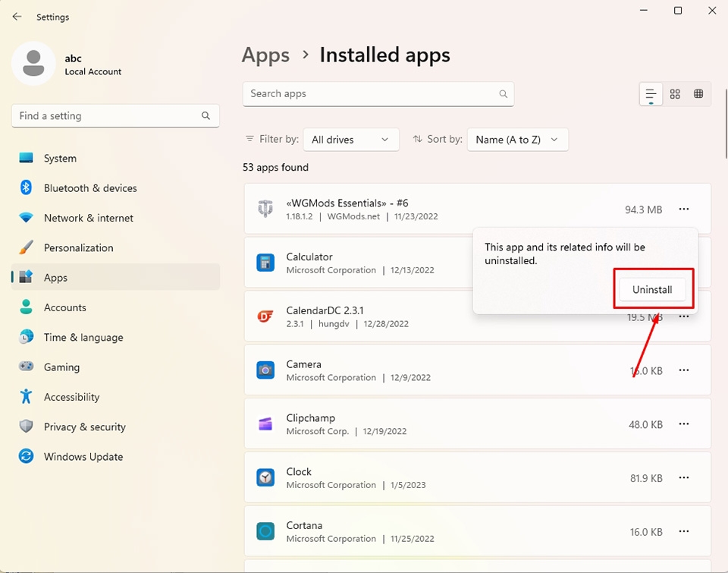The height and width of the screenshot is (573, 728).
Task: Open more options for Cortana
Action: 684,531
